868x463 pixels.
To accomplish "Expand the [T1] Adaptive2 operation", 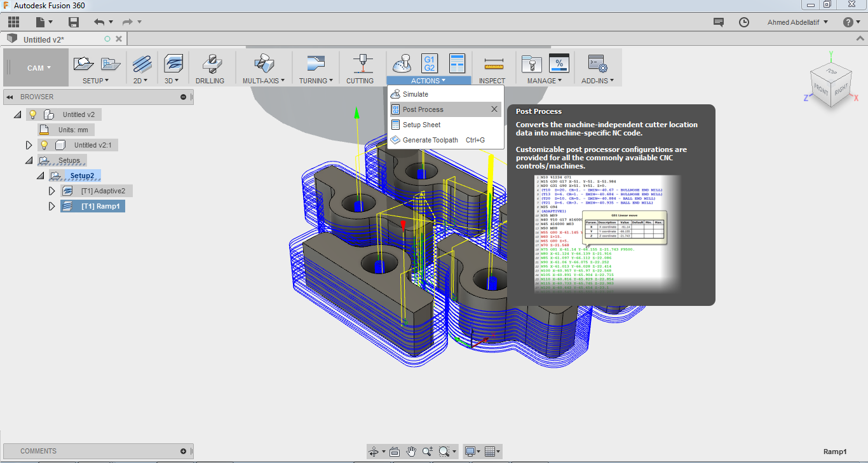I will pyautogui.click(x=52, y=191).
